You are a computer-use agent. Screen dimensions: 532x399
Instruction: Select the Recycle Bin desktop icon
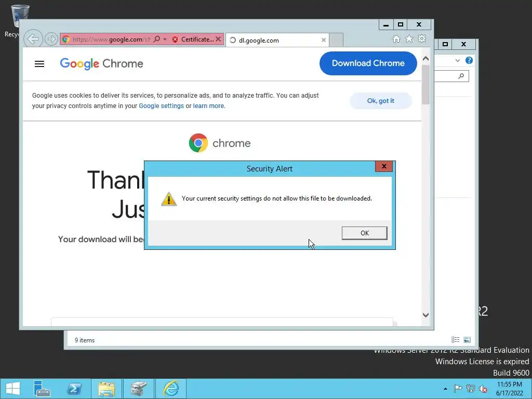[16, 21]
